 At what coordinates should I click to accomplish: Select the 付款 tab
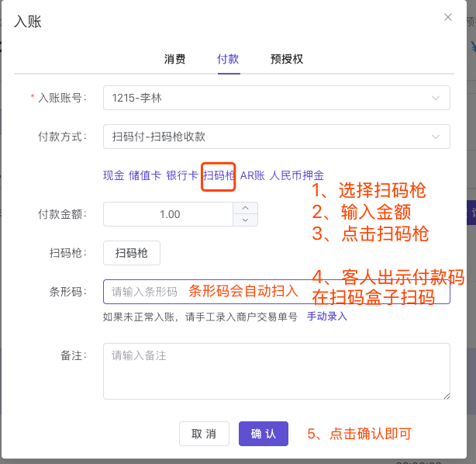[229, 59]
